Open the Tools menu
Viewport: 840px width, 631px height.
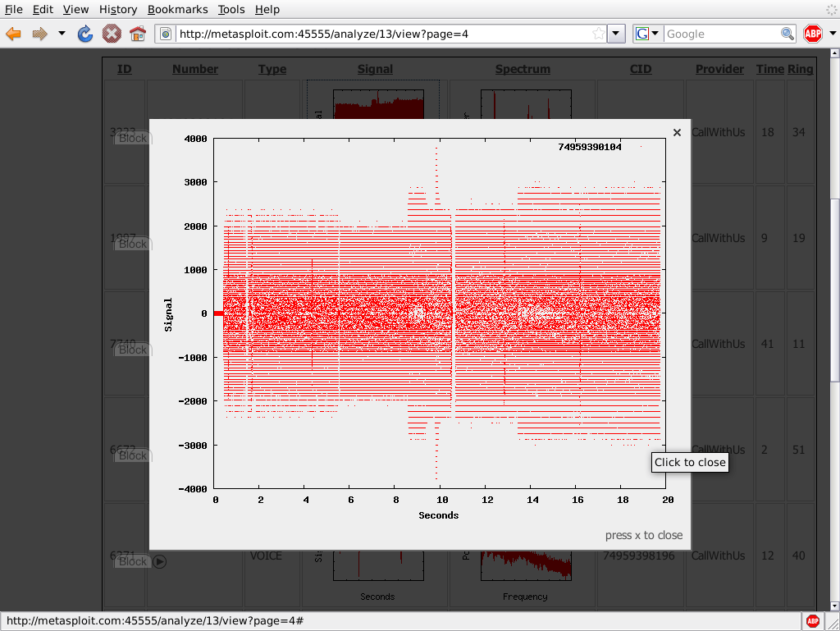pos(231,9)
